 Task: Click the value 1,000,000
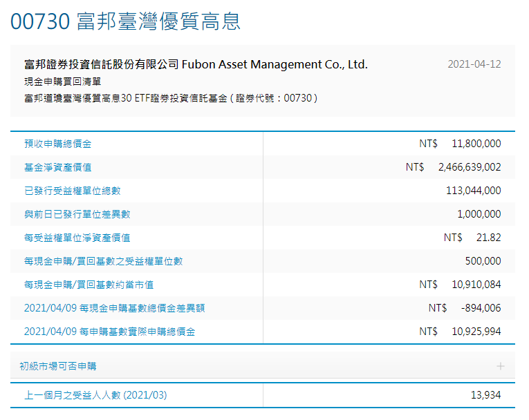[479, 214]
